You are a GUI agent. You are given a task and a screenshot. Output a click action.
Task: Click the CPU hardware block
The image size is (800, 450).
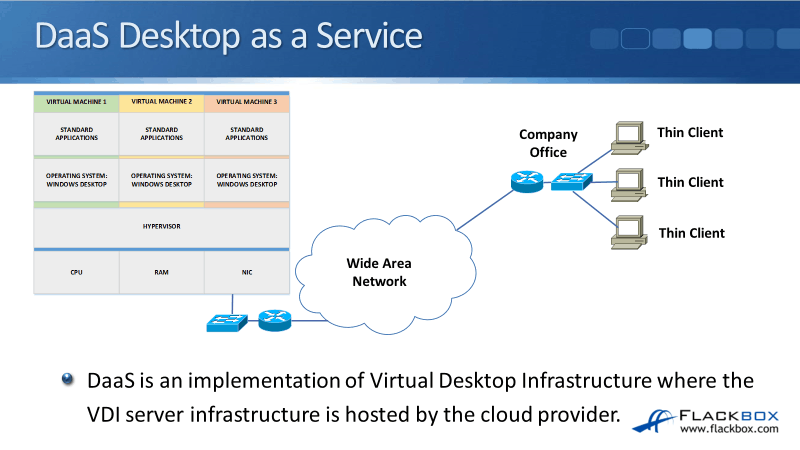(x=76, y=271)
